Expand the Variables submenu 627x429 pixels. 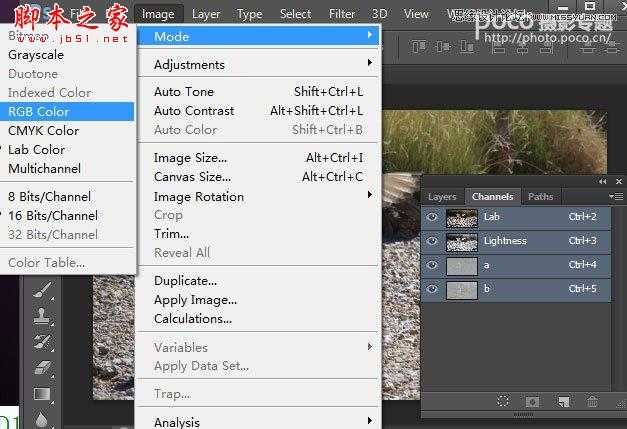(259, 347)
